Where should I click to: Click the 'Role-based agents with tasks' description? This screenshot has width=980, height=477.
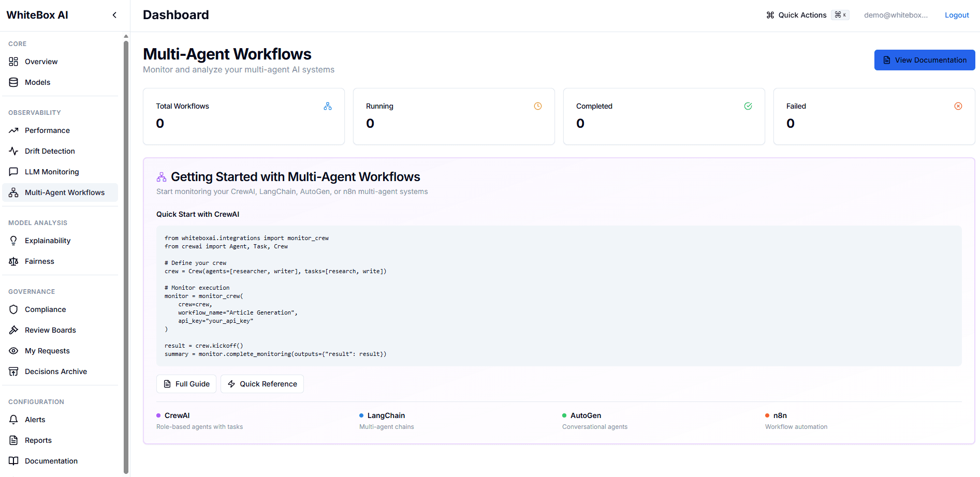(x=200, y=427)
